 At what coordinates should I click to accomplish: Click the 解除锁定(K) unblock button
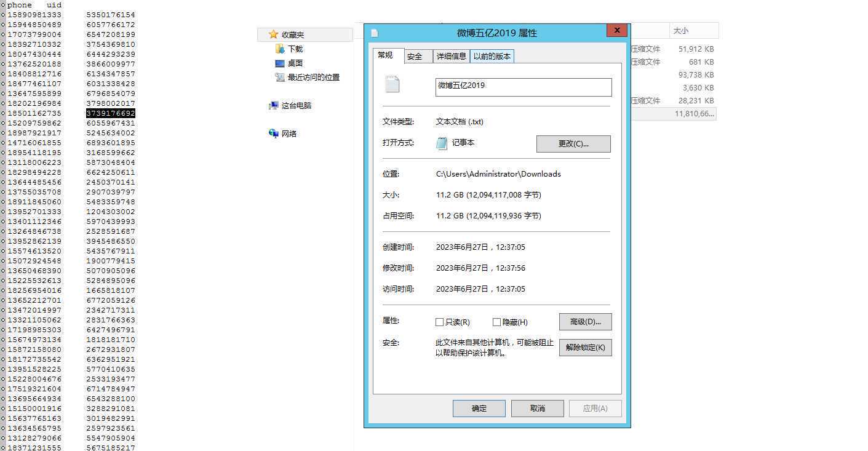(x=585, y=348)
